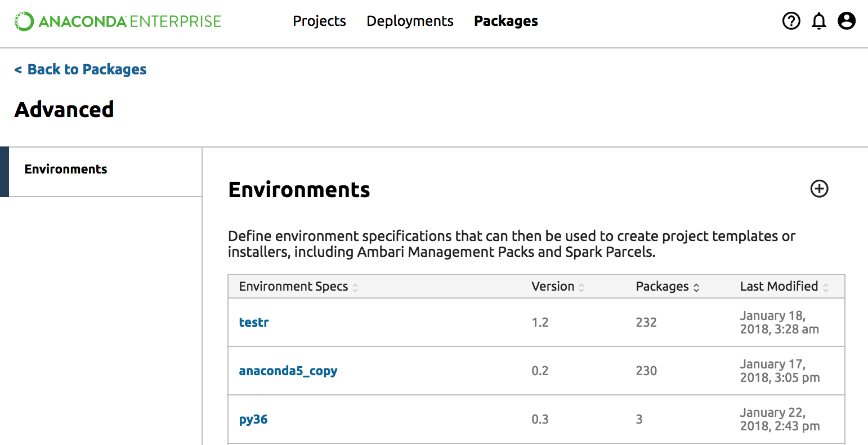868x445 pixels.
Task: Open the Deployments menu
Action: [x=410, y=21]
